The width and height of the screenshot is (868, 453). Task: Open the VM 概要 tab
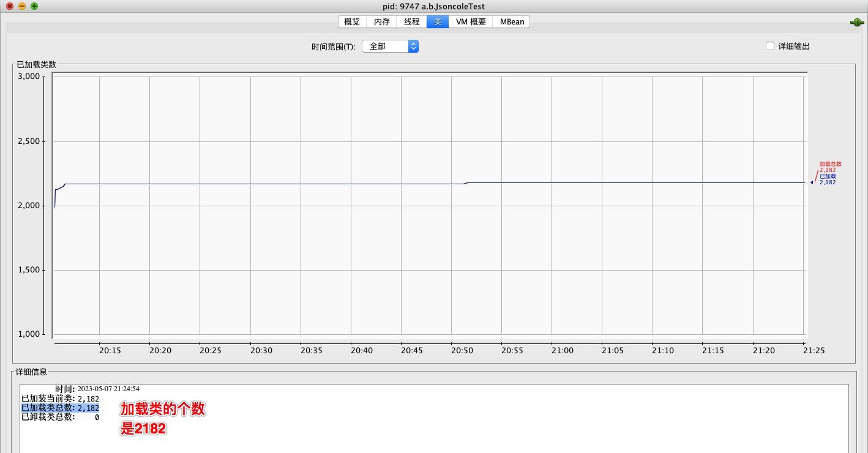coord(471,21)
